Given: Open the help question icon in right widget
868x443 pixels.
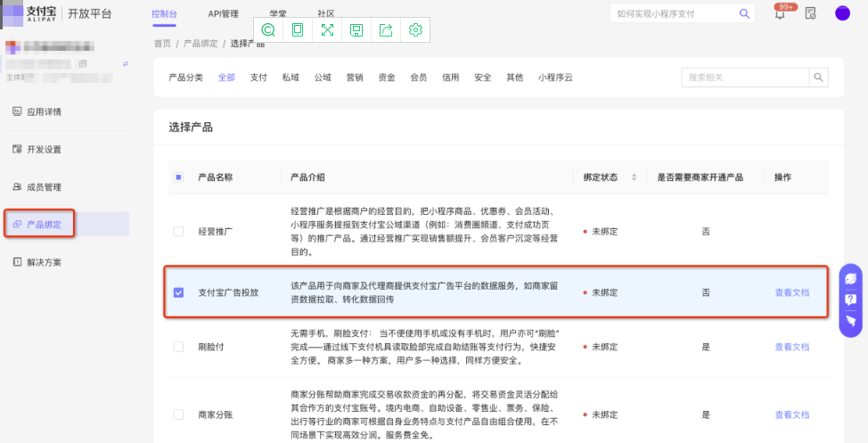Looking at the screenshot, I should [x=851, y=300].
